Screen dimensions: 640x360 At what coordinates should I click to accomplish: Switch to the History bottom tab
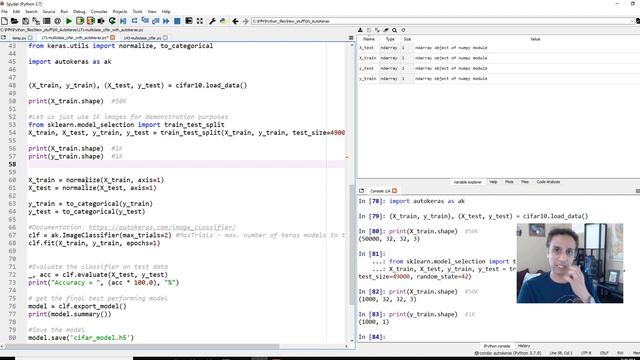[524, 346]
